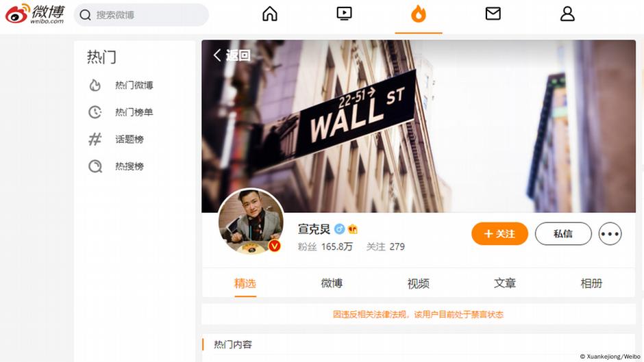Focus the 搜索微博 search field
644x362 pixels.
tap(141, 15)
